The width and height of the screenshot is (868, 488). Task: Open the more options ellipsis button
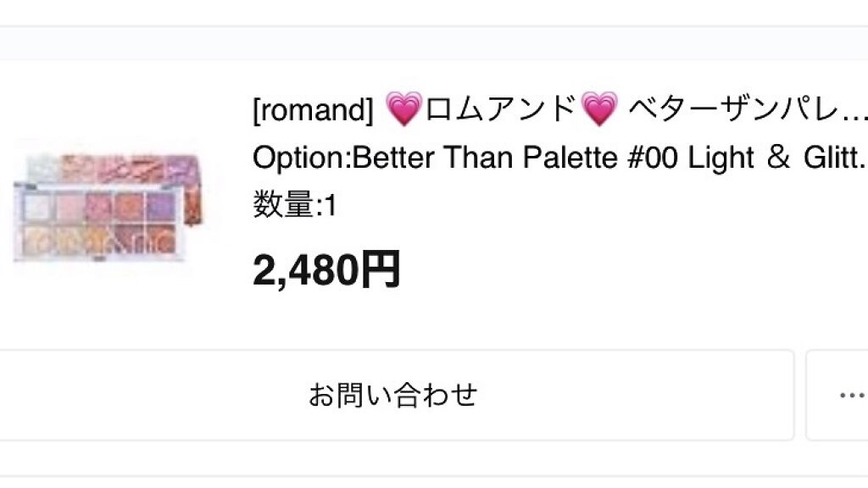click(850, 395)
